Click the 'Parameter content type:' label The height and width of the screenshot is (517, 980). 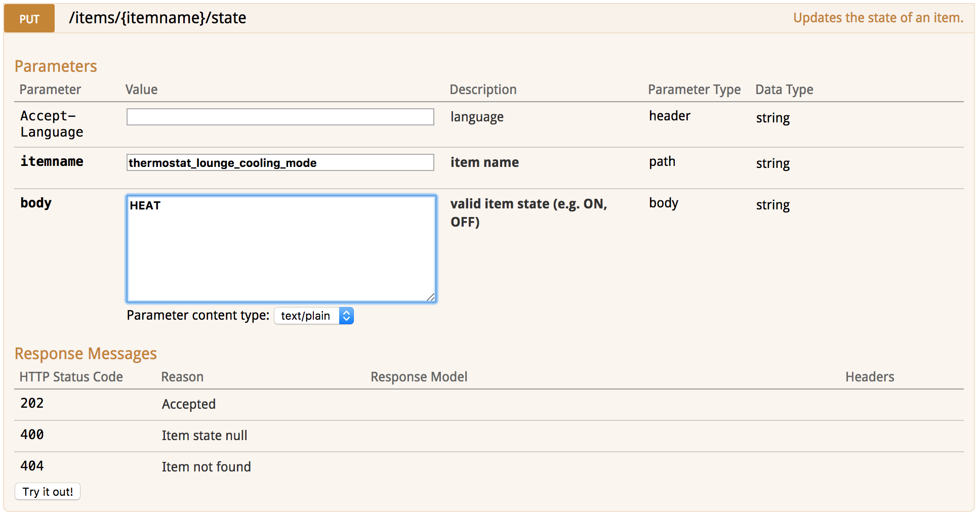coord(198,316)
